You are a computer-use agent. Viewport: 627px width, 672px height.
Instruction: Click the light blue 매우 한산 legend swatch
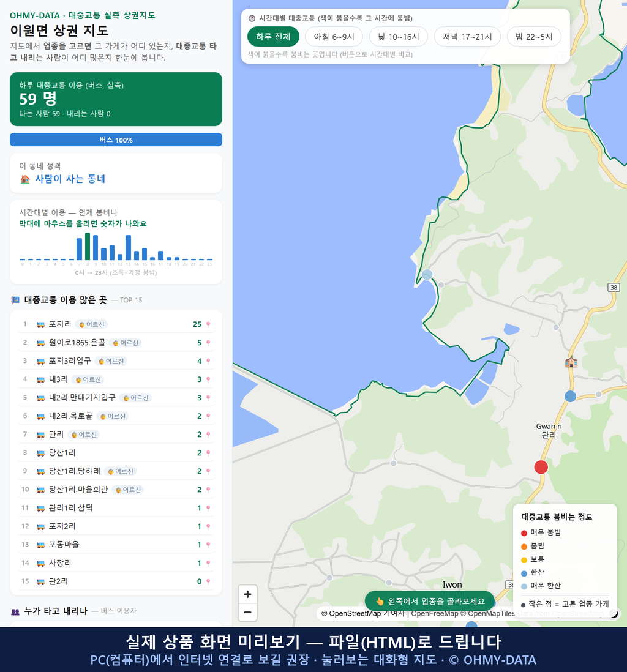[x=524, y=586]
